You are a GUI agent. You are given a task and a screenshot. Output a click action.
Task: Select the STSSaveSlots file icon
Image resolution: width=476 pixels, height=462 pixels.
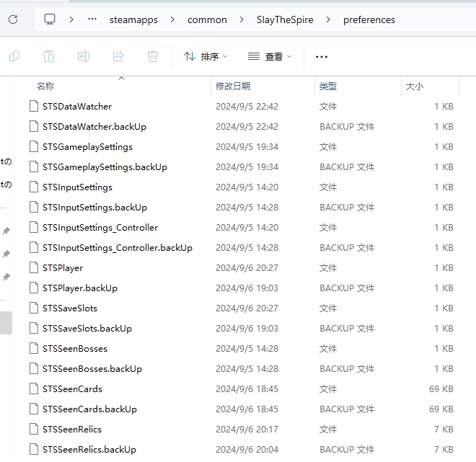coord(34,308)
